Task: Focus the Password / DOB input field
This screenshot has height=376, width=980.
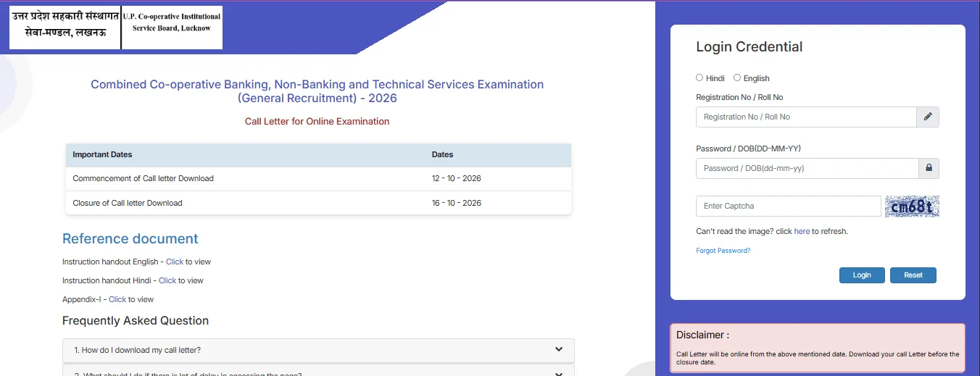Action: tap(807, 168)
